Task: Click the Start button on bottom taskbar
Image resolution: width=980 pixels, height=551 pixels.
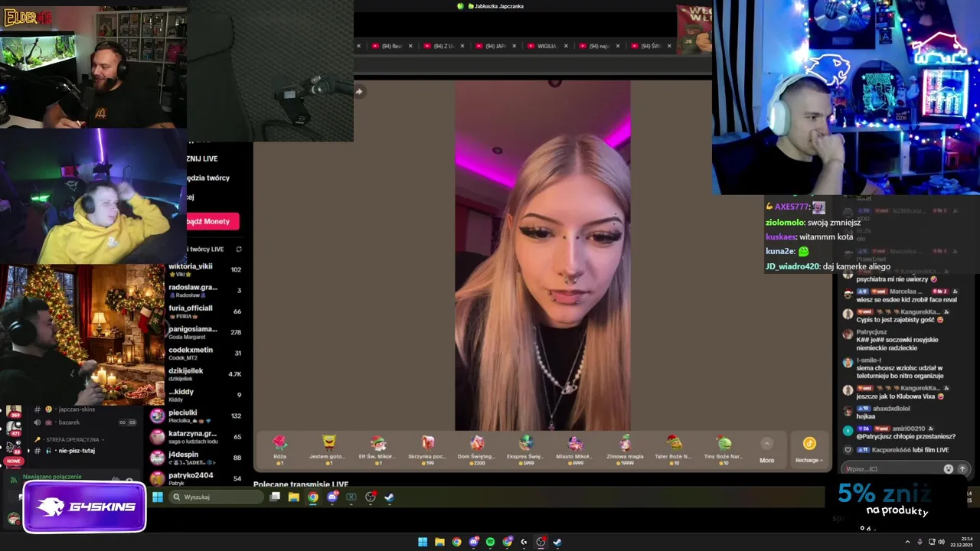Action: coord(423,542)
